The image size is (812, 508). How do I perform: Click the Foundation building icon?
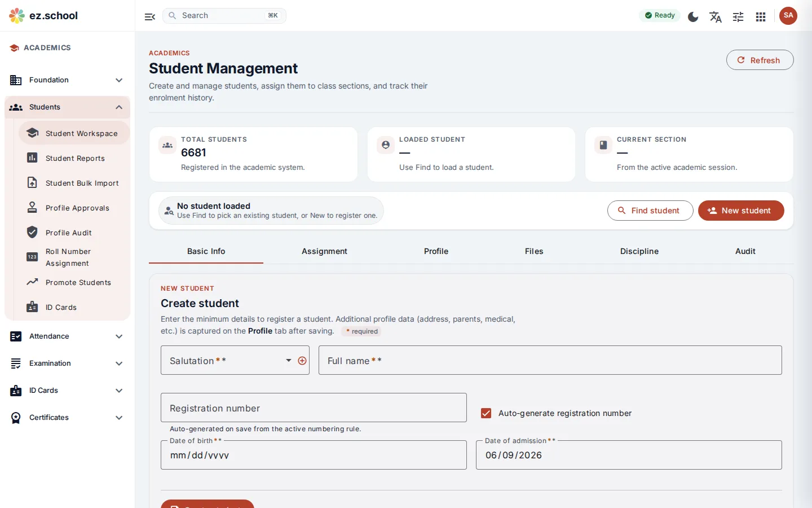16,80
